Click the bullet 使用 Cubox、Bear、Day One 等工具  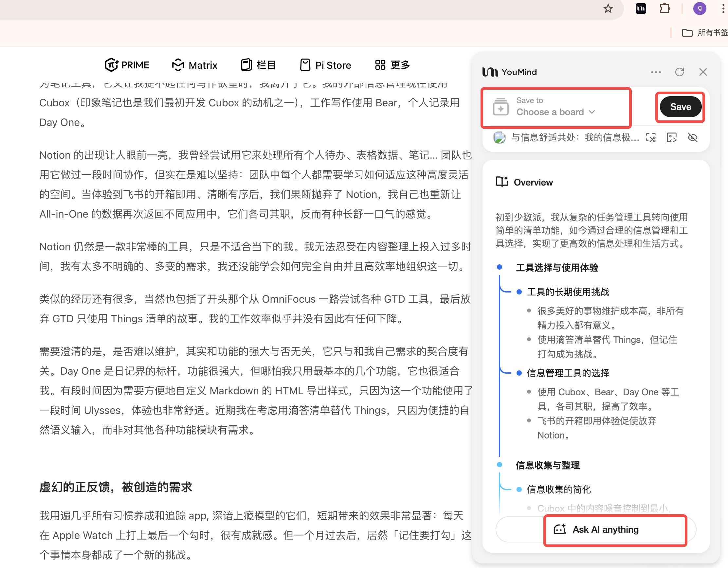tap(608, 399)
